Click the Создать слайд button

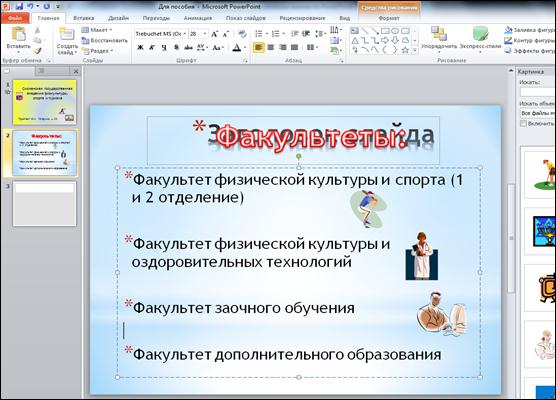[67, 41]
